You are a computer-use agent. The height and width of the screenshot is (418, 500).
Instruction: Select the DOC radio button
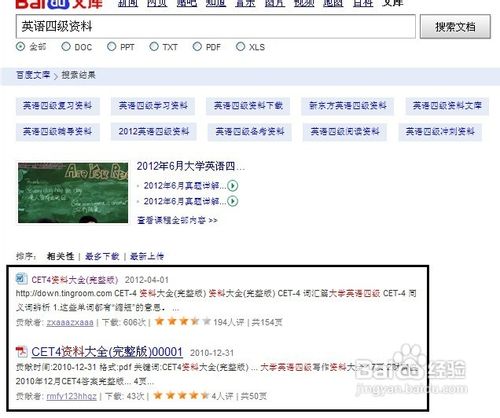(x=66, y=47)
